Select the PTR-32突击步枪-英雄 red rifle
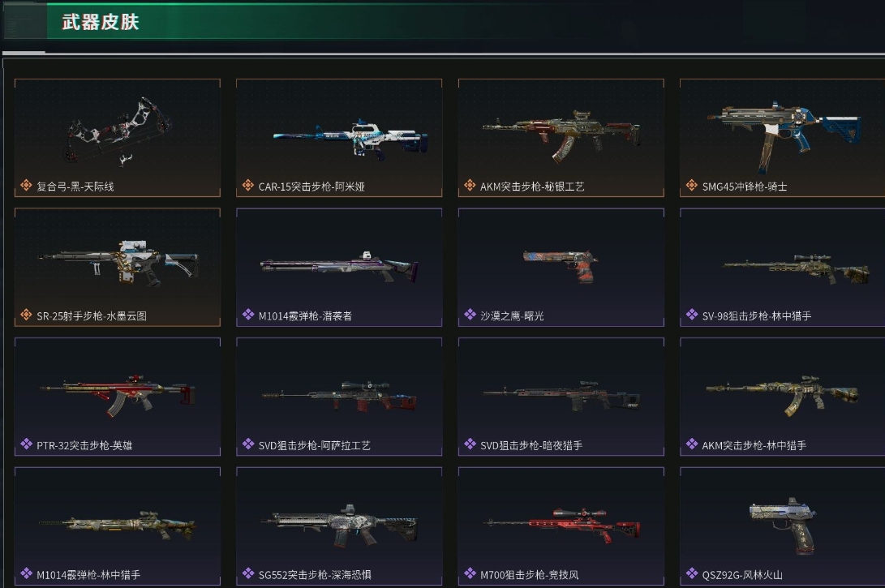The height and width of the screenshot is (588, 885). point(118,397)
